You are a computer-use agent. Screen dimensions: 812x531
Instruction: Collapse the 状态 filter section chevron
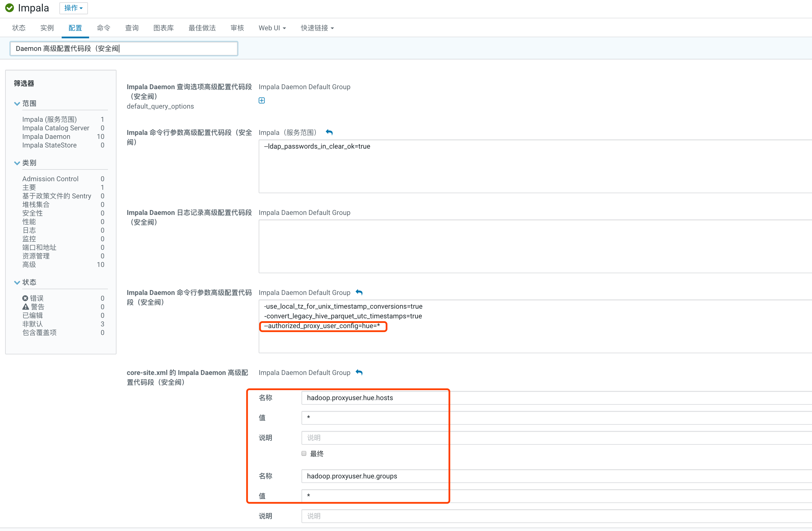click(17, 282)
